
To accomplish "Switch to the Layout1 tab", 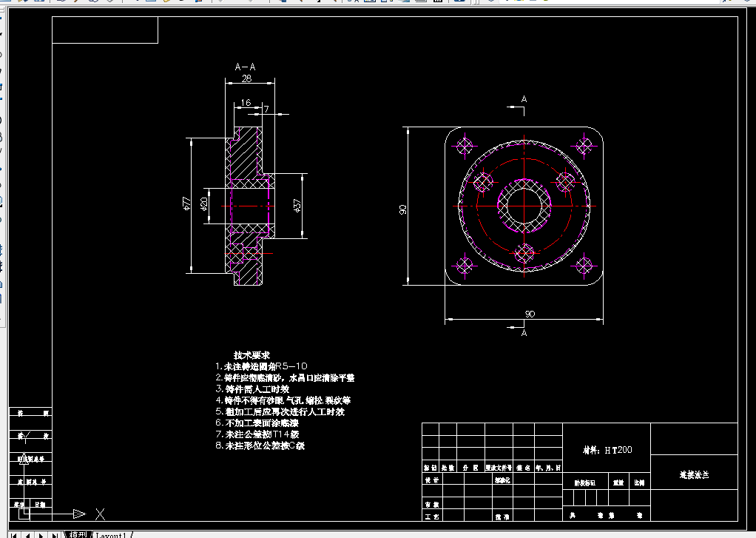I will pyautogui.click(x=111, y=535).
